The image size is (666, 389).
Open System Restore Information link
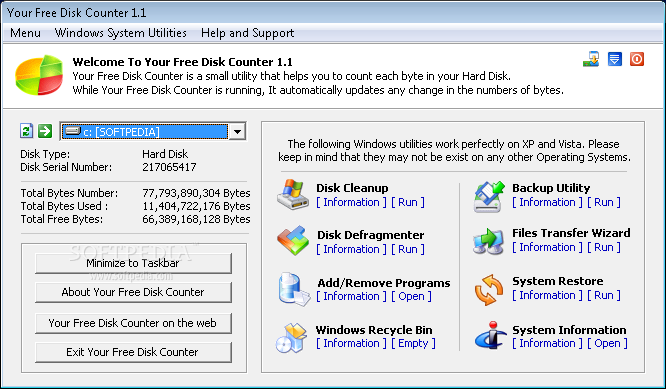click(547, 295)
